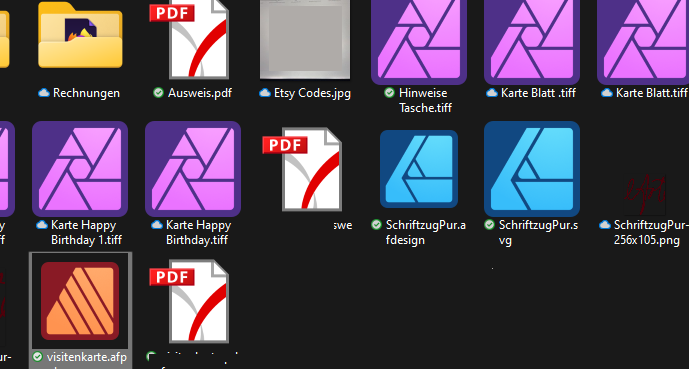Click the Rechnungen folder name label
The image size is (689, 369).
(86, 93)
